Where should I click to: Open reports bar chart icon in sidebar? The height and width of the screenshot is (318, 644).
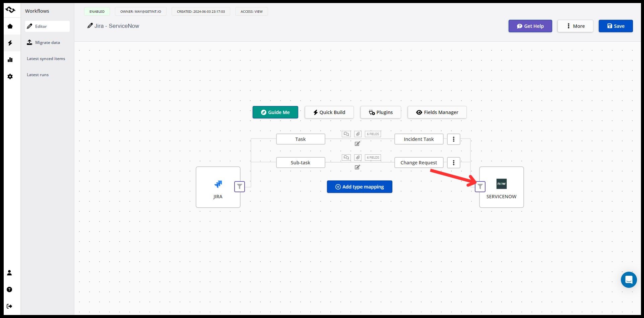point(10,60)
